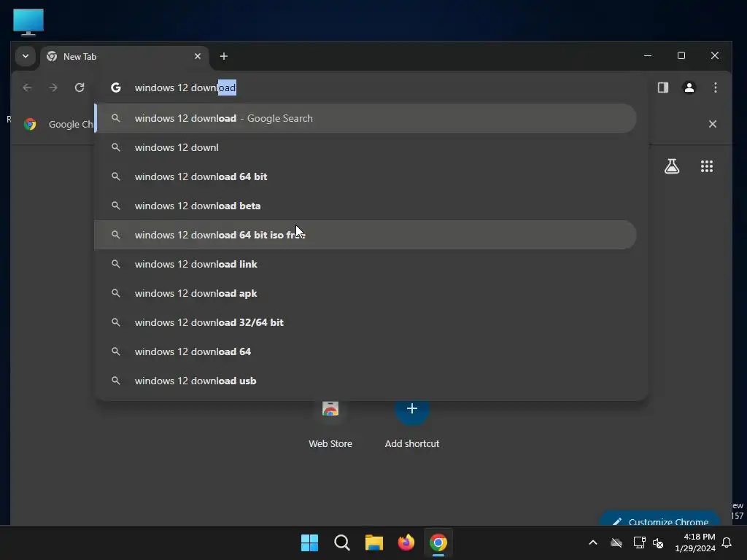Dismiss the Google Chrome infobar
Screen dimensions: 747x560
(x=713, y=124)
